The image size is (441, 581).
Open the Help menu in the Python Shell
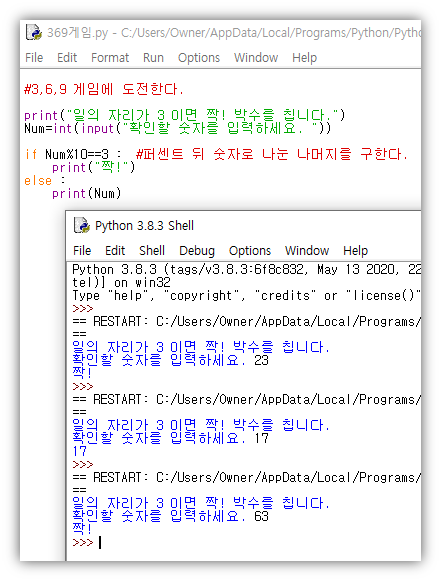point(356,251)
